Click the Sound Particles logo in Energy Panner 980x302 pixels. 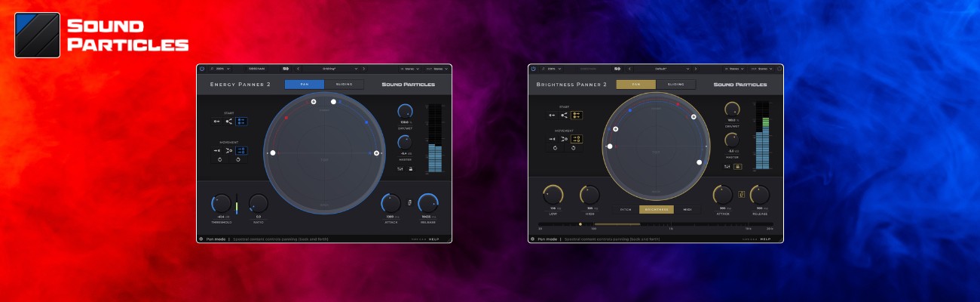pos(408,85)
